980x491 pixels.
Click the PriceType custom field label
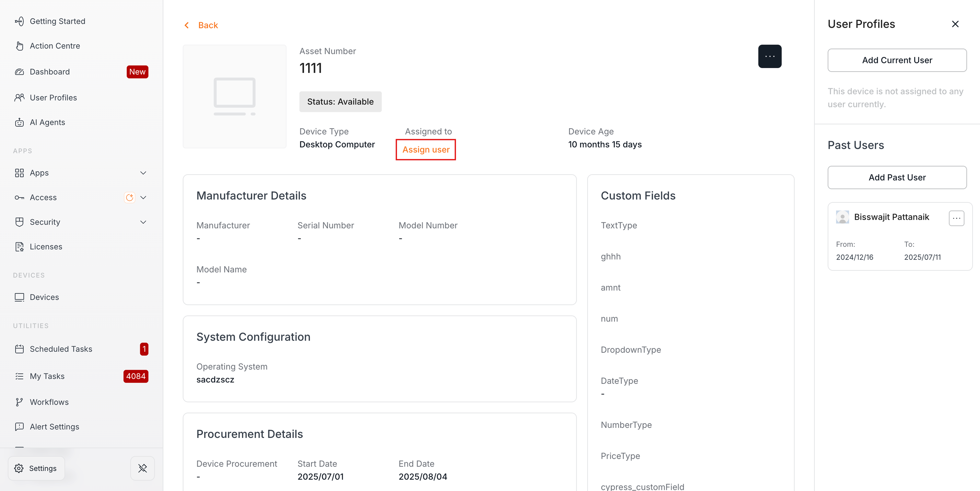pos(620,456)
